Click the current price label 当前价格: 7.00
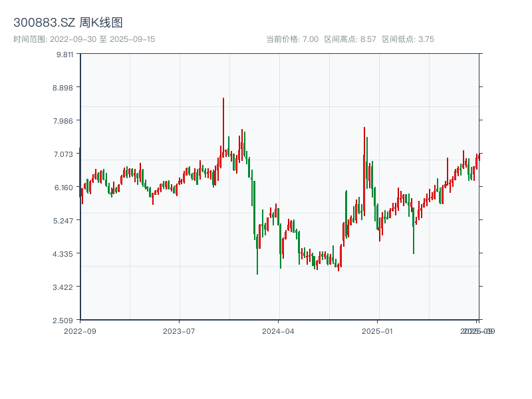532x399 pixels. point(292,39)
